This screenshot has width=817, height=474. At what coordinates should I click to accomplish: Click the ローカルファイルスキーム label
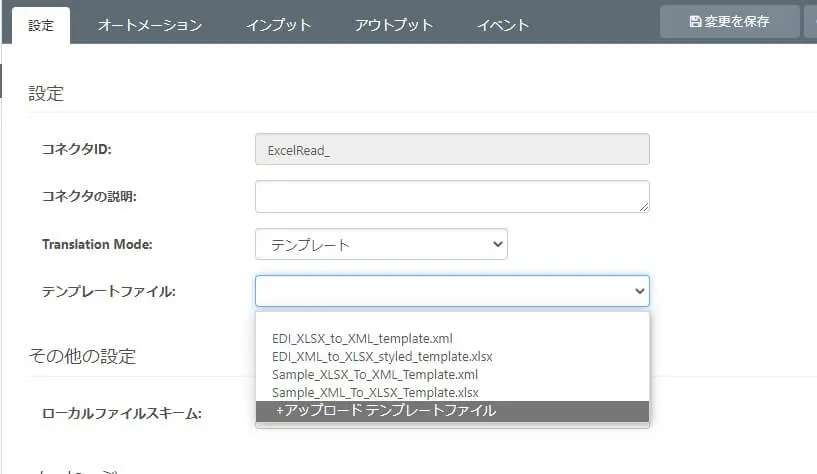(x=122, y=412)
